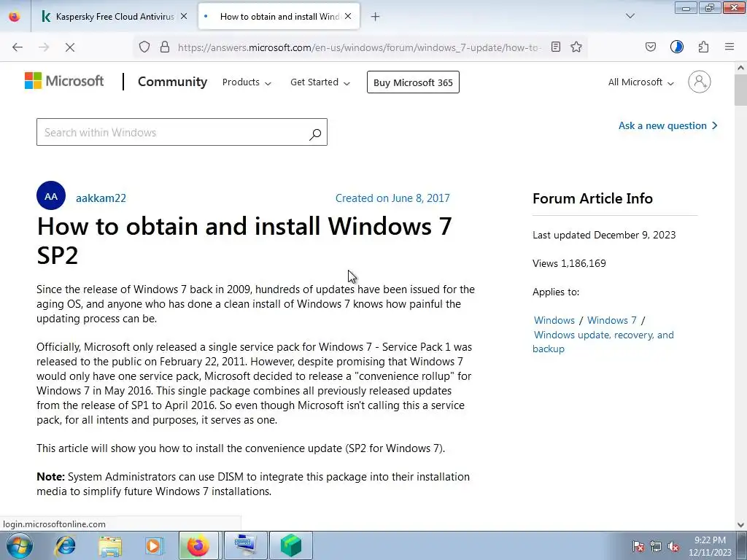Launch Internet Explorer from taskbar
The width and height of the screenshot is (747, 560).
[65, 545]
